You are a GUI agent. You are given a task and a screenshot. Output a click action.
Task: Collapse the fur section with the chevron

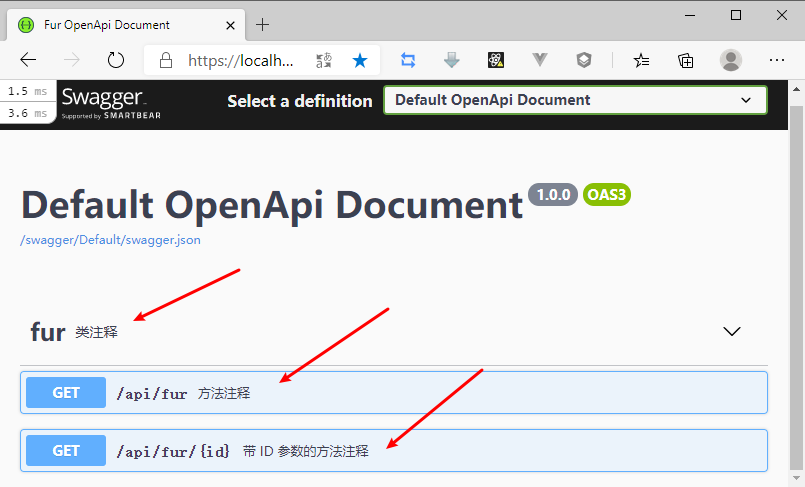coord(732,331)
